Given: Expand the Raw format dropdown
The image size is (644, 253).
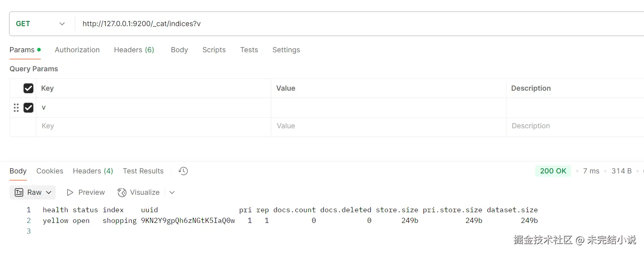Looking at the screenshot, I should (x=33, y=192).
